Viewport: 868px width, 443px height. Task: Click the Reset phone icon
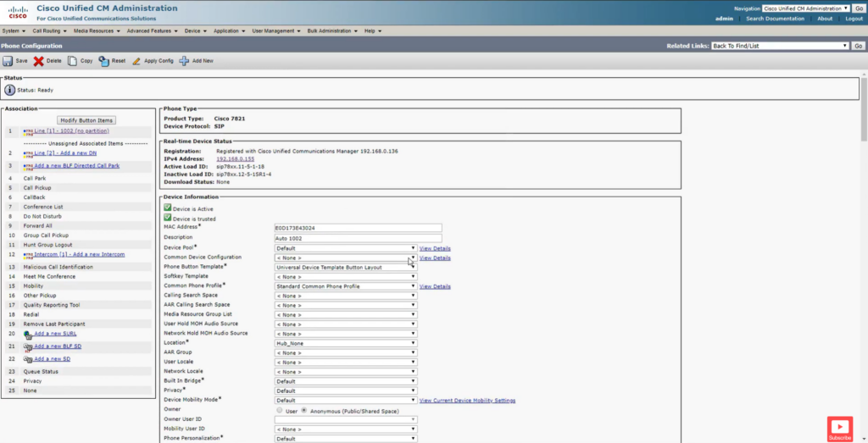tap(104, 61)
